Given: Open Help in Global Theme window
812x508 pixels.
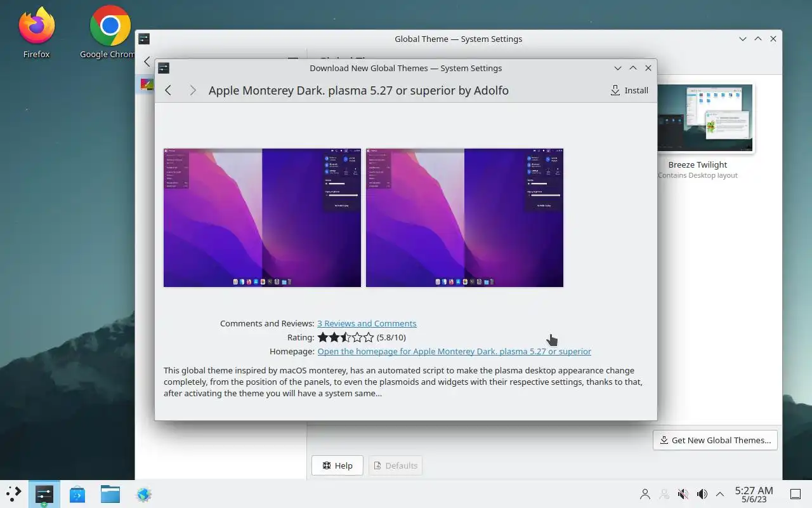Looking at the screenshot, I should click(x=337, y=465).
